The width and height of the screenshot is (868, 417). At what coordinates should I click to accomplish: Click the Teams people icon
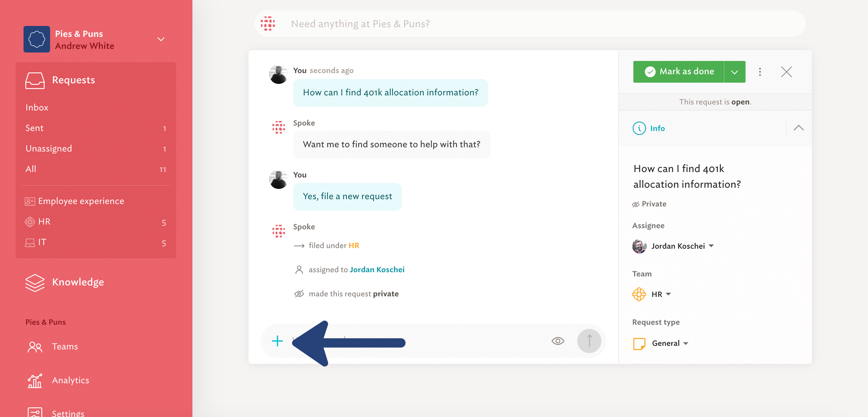tap(35, 347)
